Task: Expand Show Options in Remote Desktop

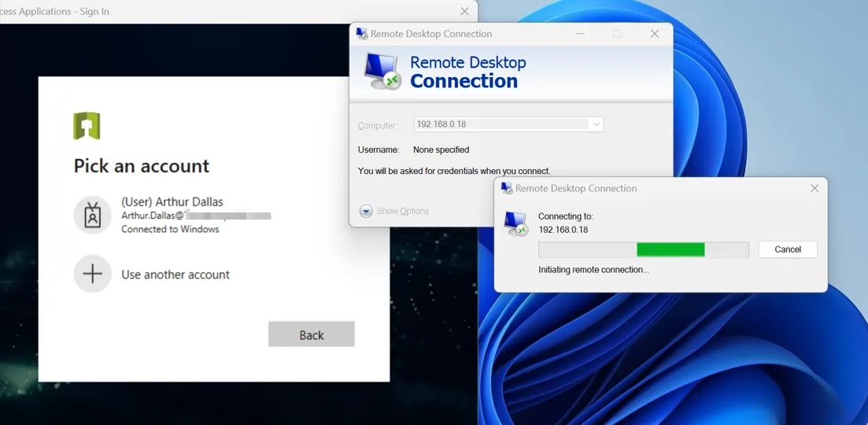Action: pos(394,211)
